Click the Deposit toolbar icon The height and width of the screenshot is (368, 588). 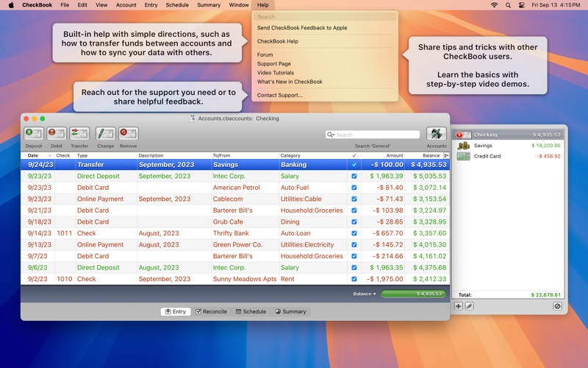click(34, 134)
